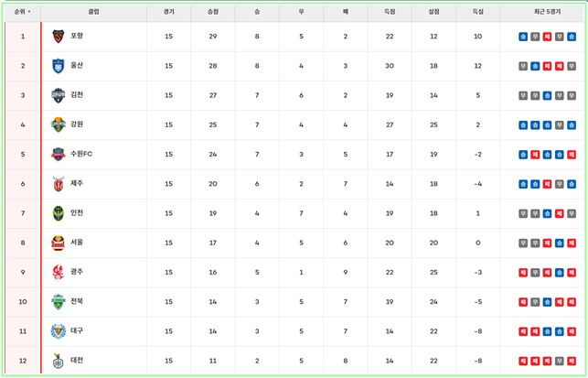Image resolution: width=588 pixels, height=378 pixels.
Task: Sort table by 득점 column header
Action: 390,13
